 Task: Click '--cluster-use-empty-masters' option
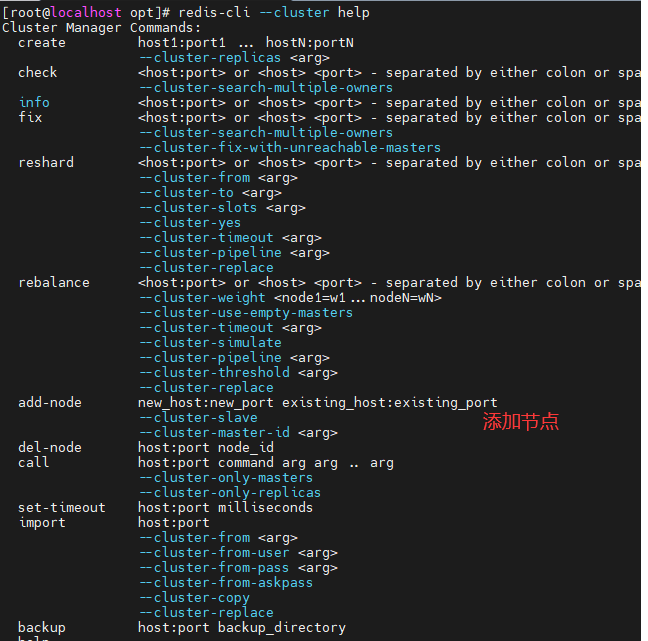coord(246,313)
